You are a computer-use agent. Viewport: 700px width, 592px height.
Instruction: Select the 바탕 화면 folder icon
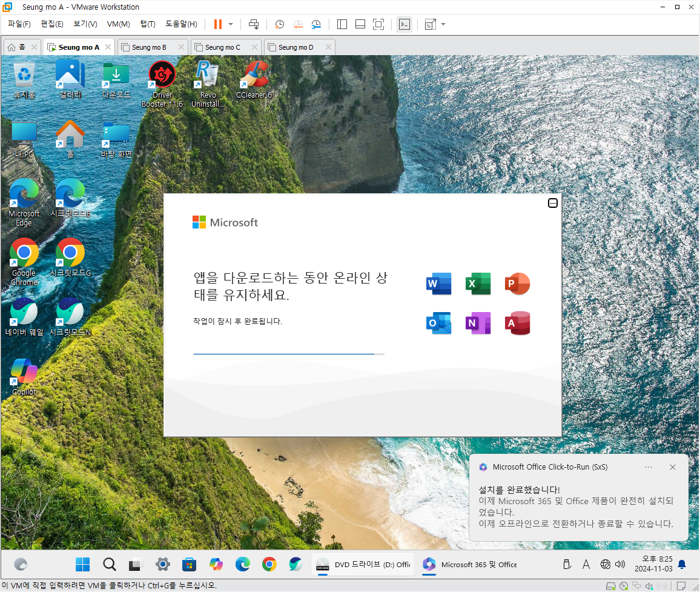[116, 140]
